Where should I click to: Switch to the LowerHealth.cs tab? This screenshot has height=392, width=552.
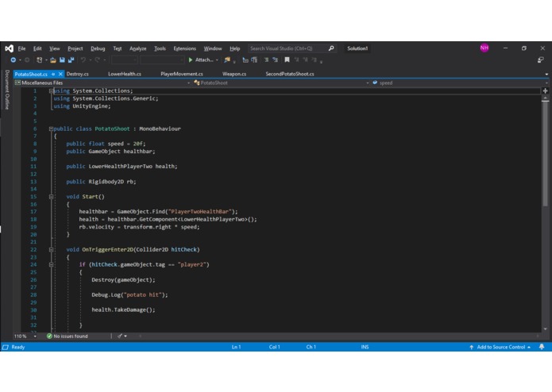[x=125, y=74]
